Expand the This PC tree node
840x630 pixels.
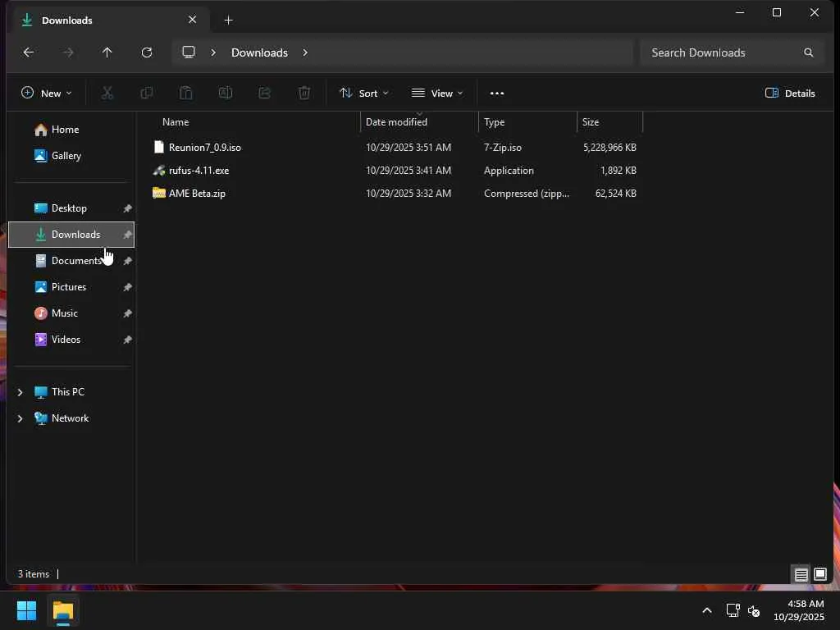(21, 392)
